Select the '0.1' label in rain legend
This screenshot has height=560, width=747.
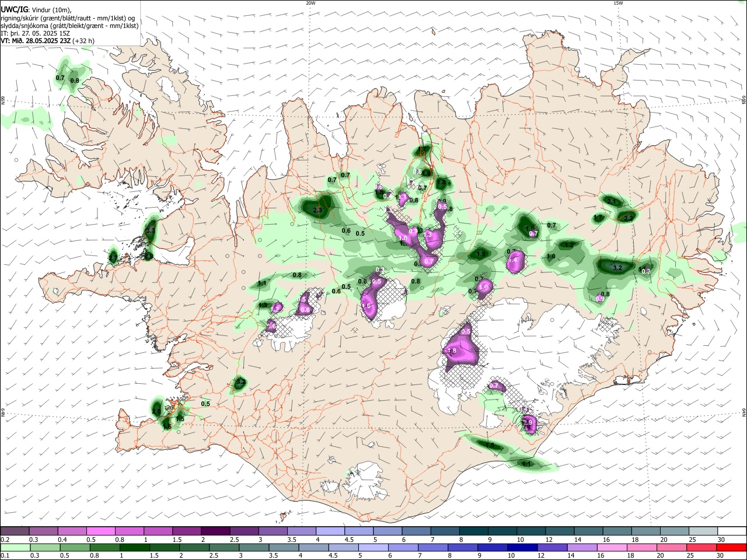click(4, 556)
